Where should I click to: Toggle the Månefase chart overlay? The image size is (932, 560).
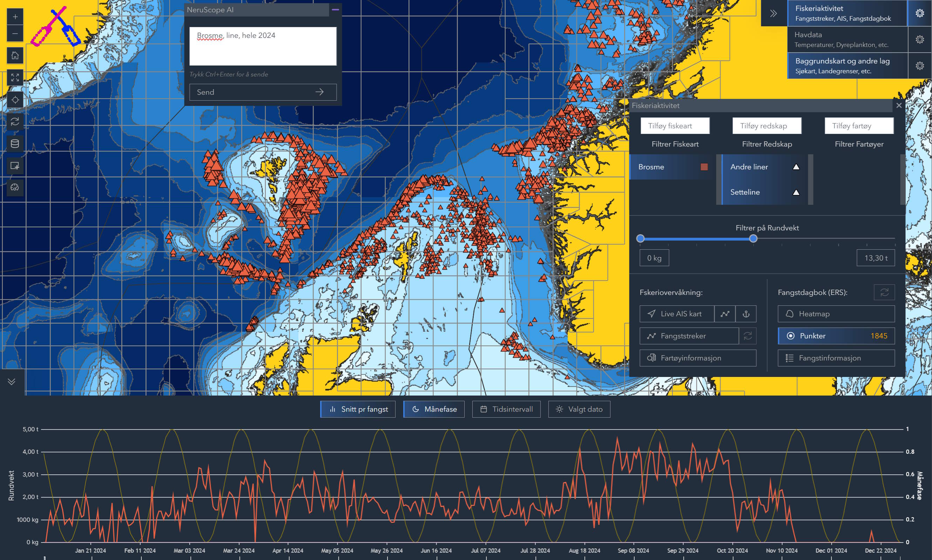433,409
